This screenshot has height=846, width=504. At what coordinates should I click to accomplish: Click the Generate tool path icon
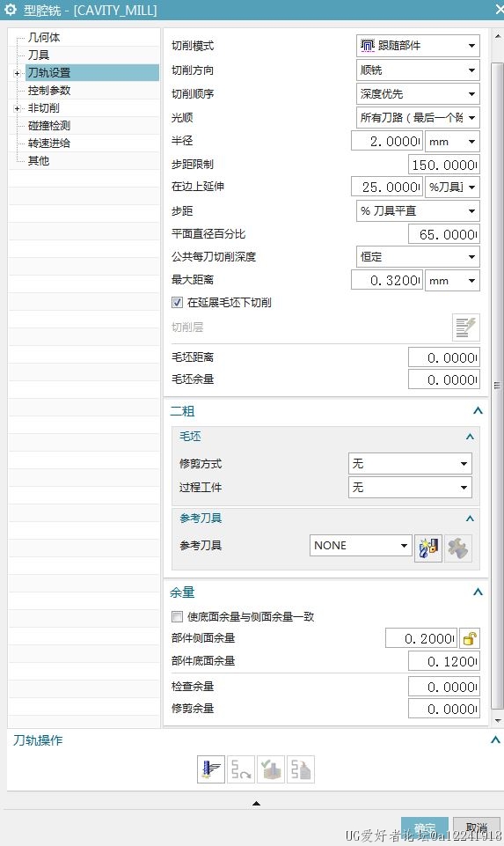tap(211, 769)
